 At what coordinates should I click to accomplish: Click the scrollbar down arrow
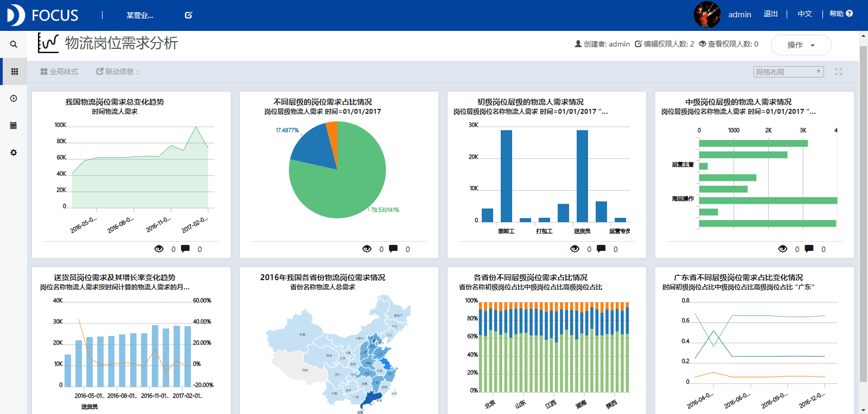[863, 409]
